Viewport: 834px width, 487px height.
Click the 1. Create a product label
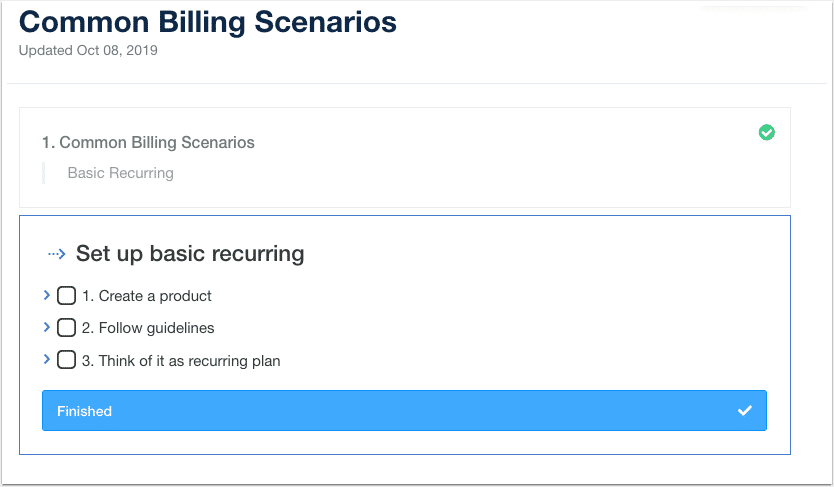147,296
